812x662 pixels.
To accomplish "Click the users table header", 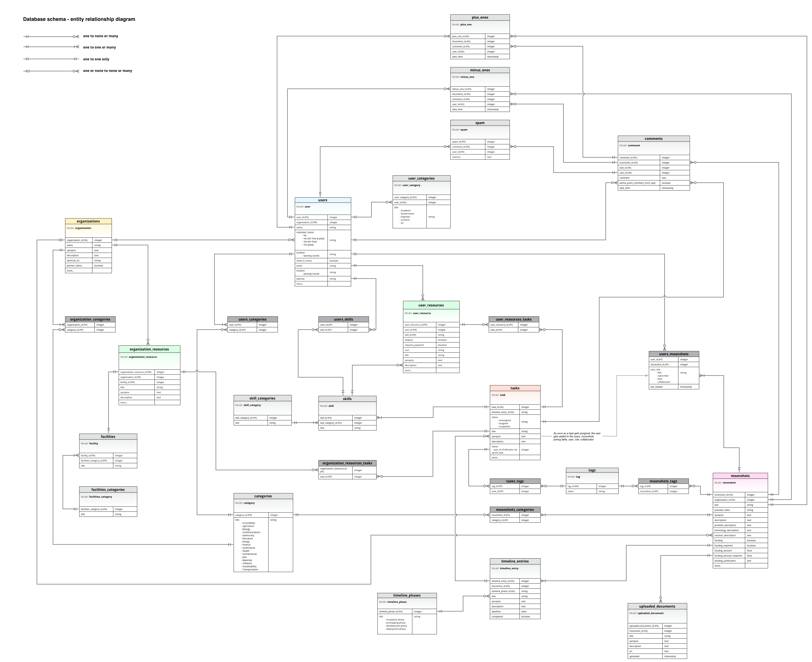I will click(x=322, y=200).
